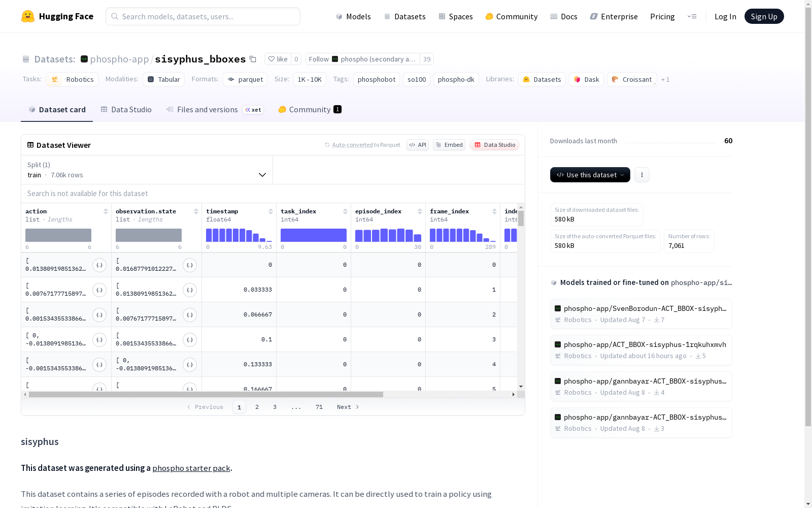Screen dimensions: 812x508
Task: Expand the Use this dataset dropdown
Action: (590, 175)
